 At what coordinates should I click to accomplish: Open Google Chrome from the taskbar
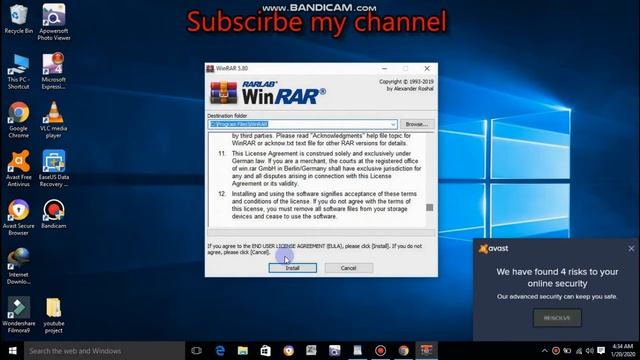[403, 351]
